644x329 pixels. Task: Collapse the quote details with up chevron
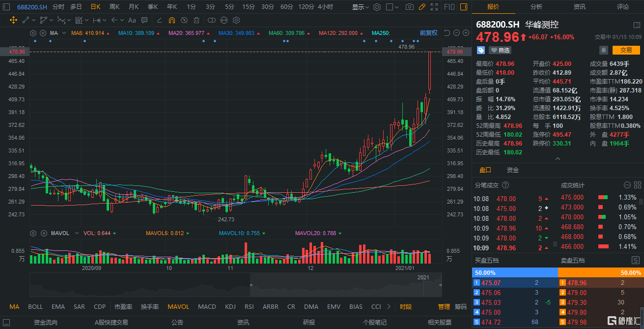coord(558,159)
